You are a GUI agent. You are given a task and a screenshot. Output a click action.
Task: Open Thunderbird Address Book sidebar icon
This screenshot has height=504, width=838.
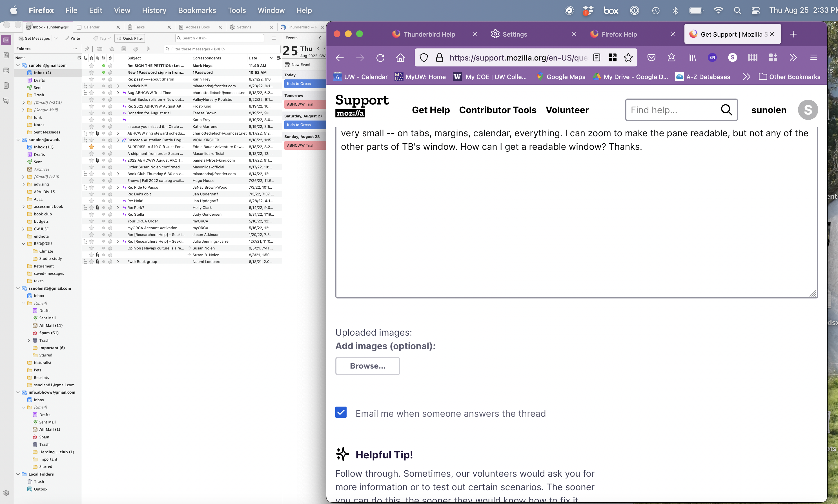tap(6, 55)
